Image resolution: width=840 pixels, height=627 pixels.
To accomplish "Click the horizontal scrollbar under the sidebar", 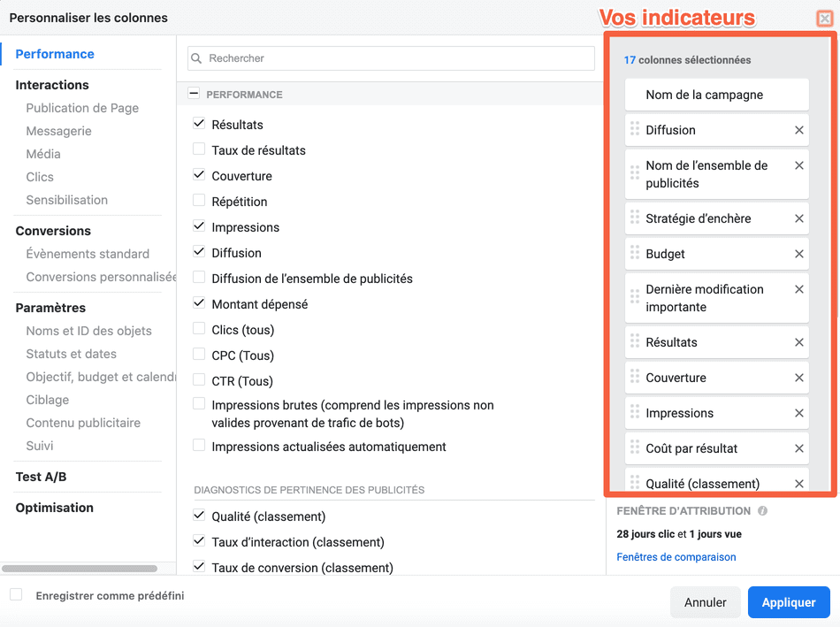I will click(x=80, y=568).
